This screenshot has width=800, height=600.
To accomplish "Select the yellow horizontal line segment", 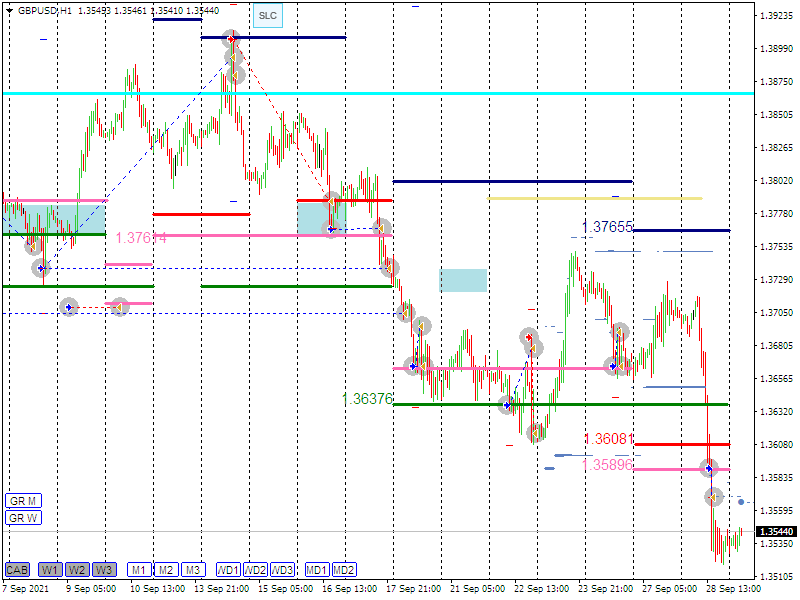I will (595, 198).
